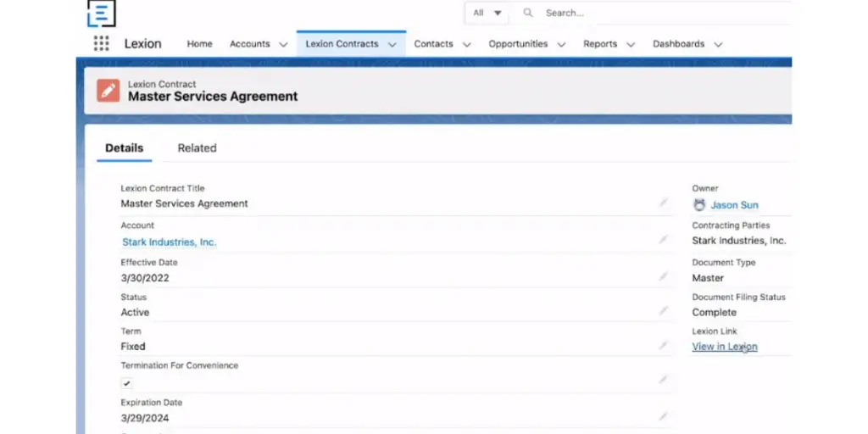
Task: Click the Contracting Parties value Stark Industries
Action: coord(739,241)
